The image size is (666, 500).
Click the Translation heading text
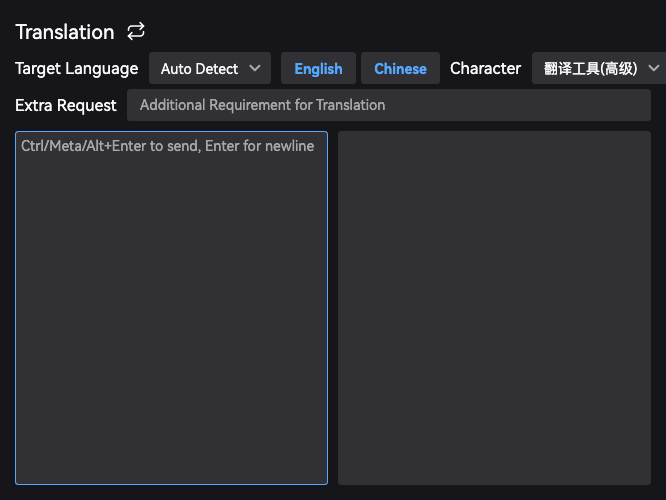click(65, 32)
